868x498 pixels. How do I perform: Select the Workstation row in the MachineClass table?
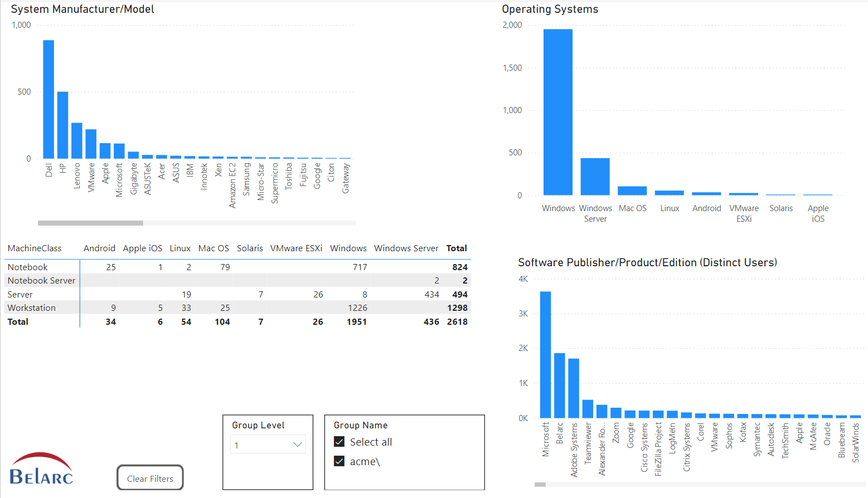[32, 307]
